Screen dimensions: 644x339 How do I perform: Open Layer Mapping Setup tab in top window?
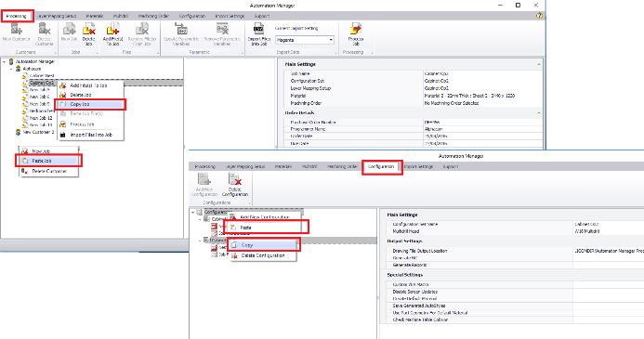tap(57, 16)
